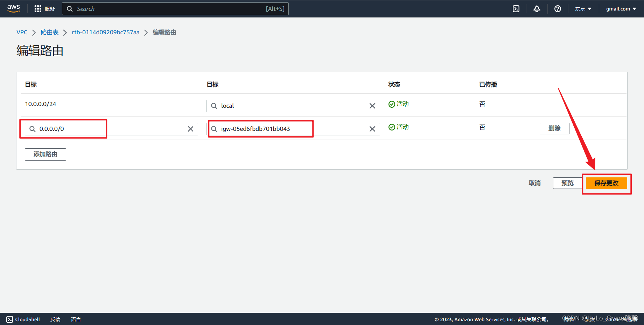Open rtb-0114d09209bc757aa breadcrumb link
The image size is (644, 325).
pyautogui.click(x=106, y=32)
